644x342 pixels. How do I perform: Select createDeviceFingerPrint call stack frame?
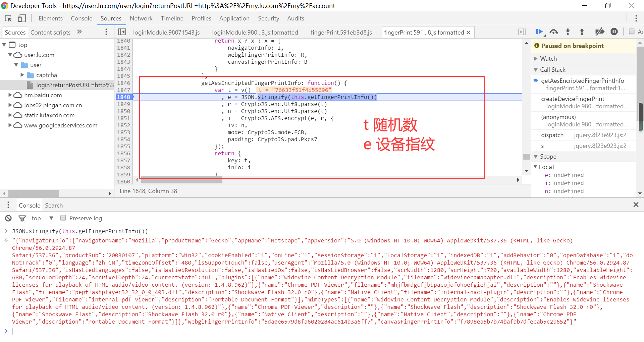click(x=584, y=103)
